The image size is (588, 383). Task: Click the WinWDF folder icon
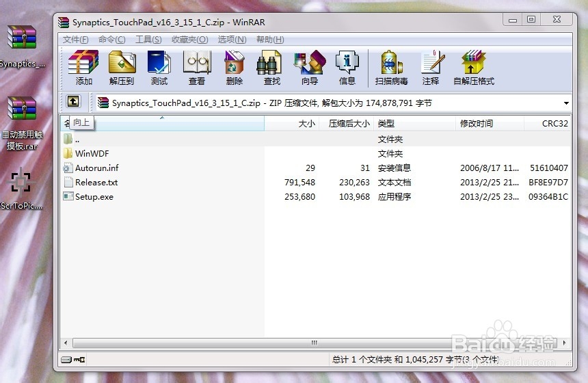(x=68, y=153)
